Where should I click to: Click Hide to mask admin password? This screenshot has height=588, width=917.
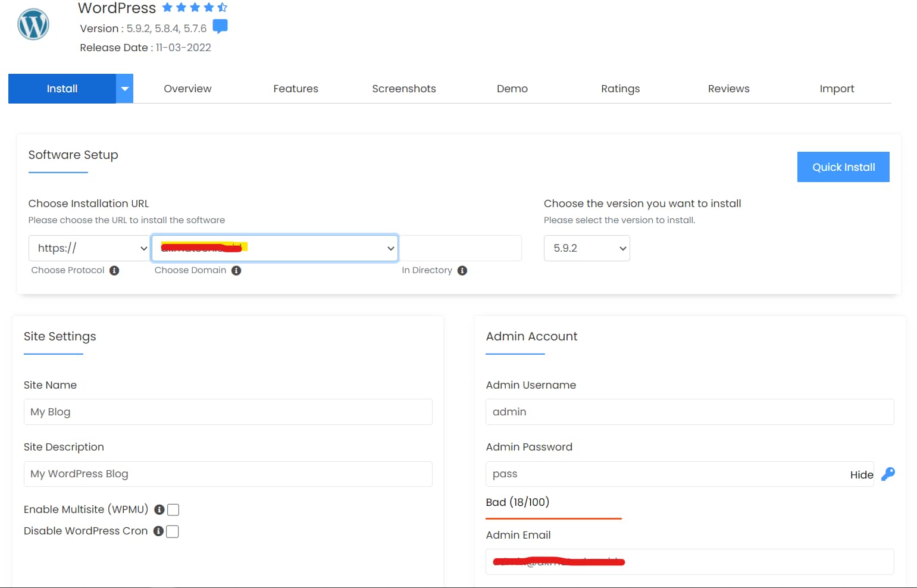click(861, 474)
